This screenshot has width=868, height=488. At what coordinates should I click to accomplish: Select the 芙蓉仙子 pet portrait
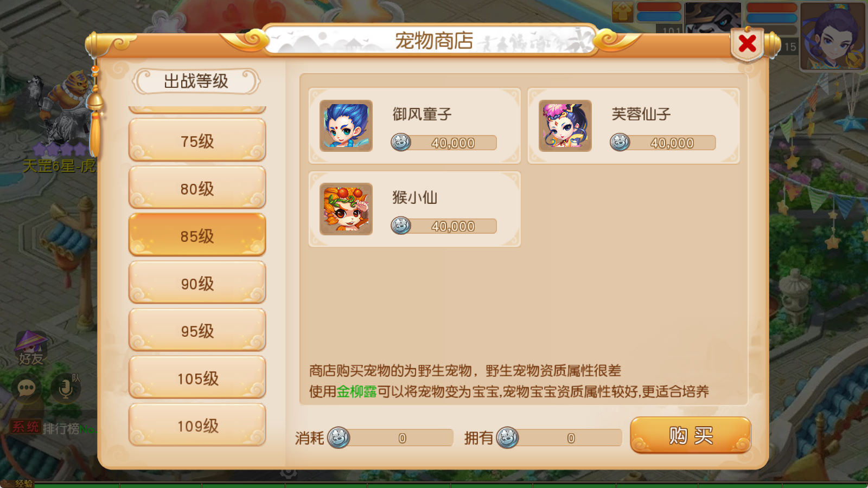[x=565, y=126]
